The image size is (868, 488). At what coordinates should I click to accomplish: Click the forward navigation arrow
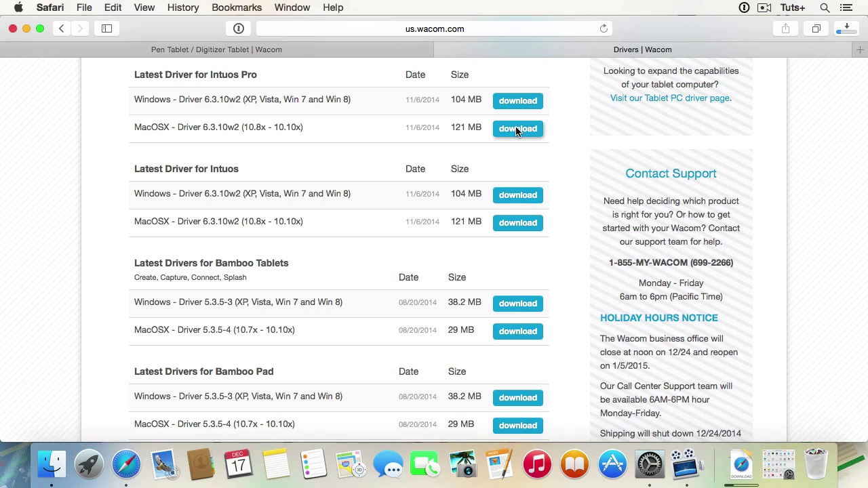pos(80,28)
